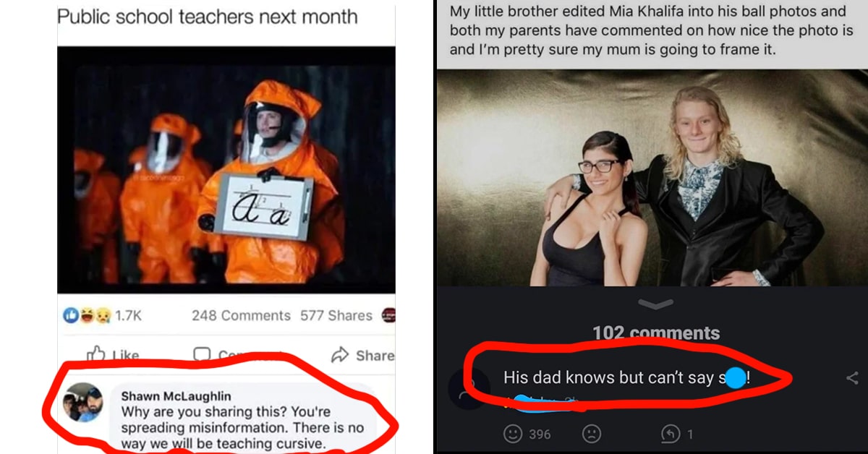This screenshot has width=868, height=454.
Task: Open the 577 Shares link
Action: click(x=336, y=316)
